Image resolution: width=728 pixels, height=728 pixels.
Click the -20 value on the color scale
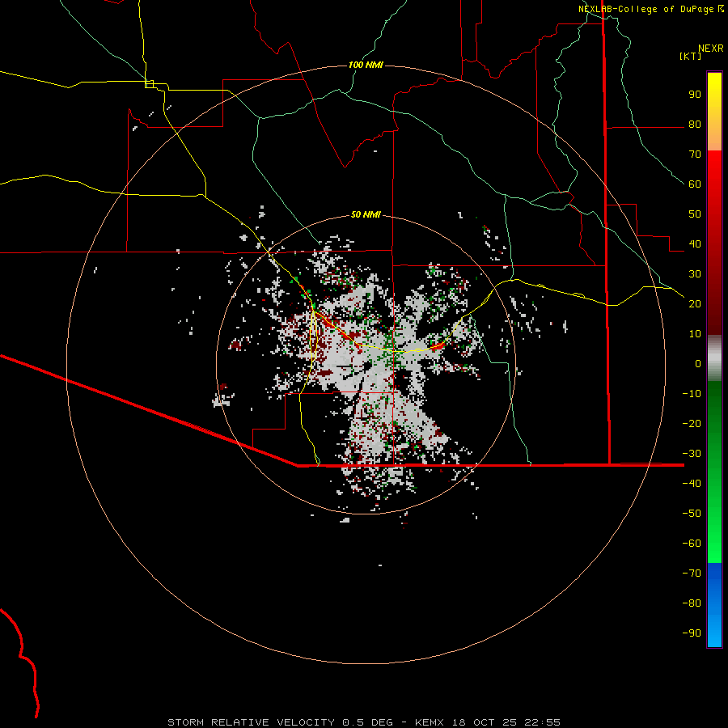[x=692, y=424]
